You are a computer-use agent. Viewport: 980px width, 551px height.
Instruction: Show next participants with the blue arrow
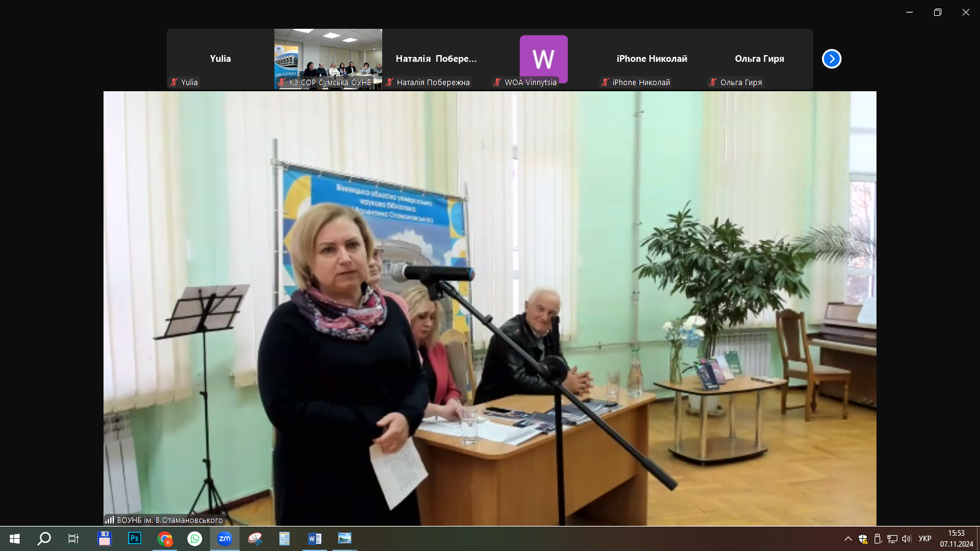pos(831,59)
